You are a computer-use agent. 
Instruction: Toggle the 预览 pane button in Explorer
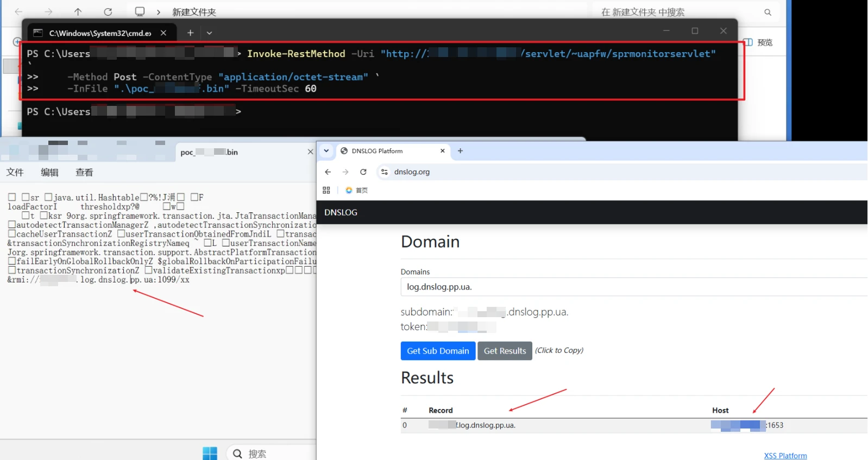759,42
